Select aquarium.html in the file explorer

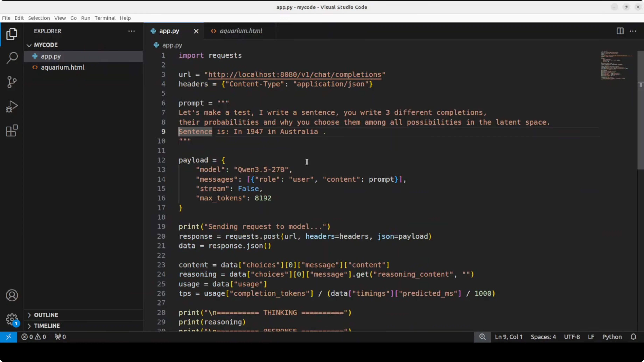tap(62, 67)
